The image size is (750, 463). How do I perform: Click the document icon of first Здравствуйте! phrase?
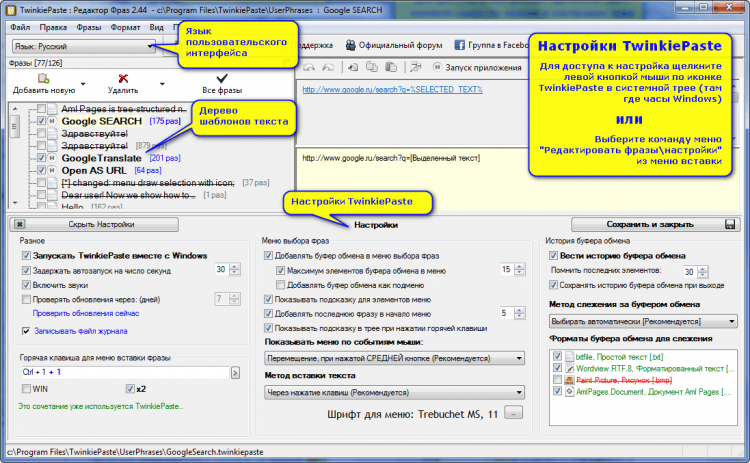coord(52,133)
